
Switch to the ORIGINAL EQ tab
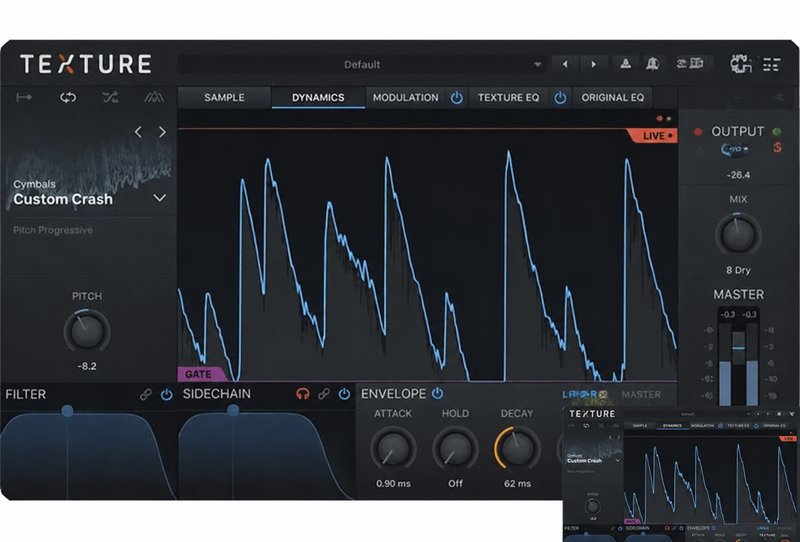pyautogui.click(x=613, y=97)
